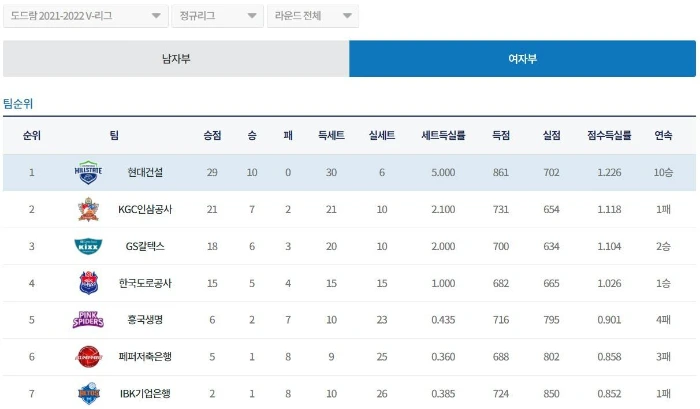
Task: Click the 승점 column header
Action: 212,135
